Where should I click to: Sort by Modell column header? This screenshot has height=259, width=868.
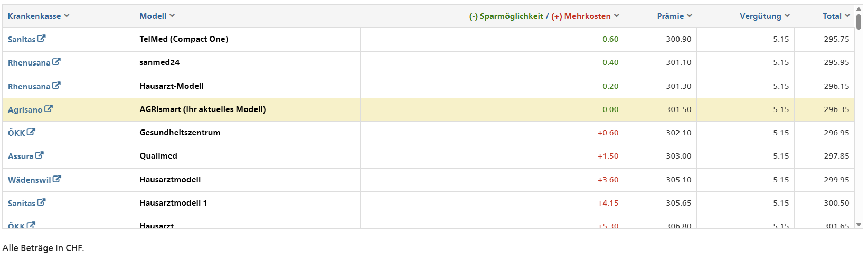click(157, 16)
